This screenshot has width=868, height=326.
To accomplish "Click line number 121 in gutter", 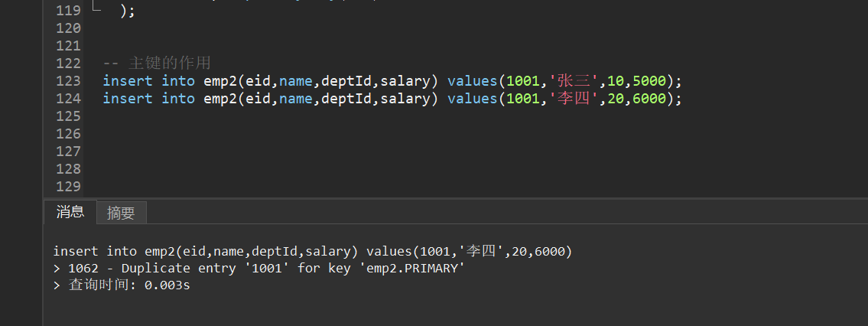I will click(68, 46).
